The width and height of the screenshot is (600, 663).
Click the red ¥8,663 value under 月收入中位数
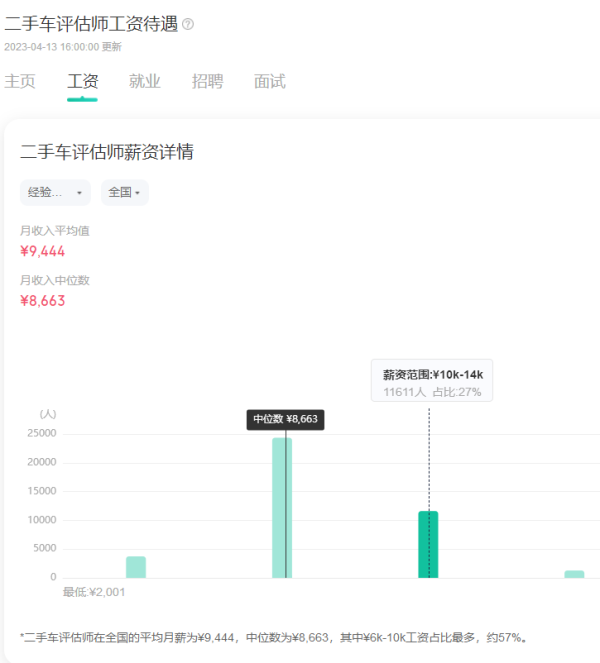point(43,300)
